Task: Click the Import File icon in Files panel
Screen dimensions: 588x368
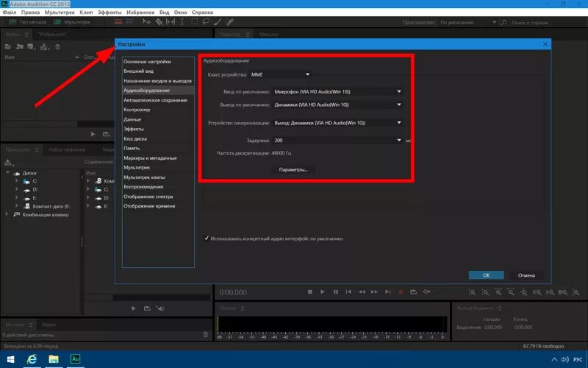Action: (x=20, y=46)
